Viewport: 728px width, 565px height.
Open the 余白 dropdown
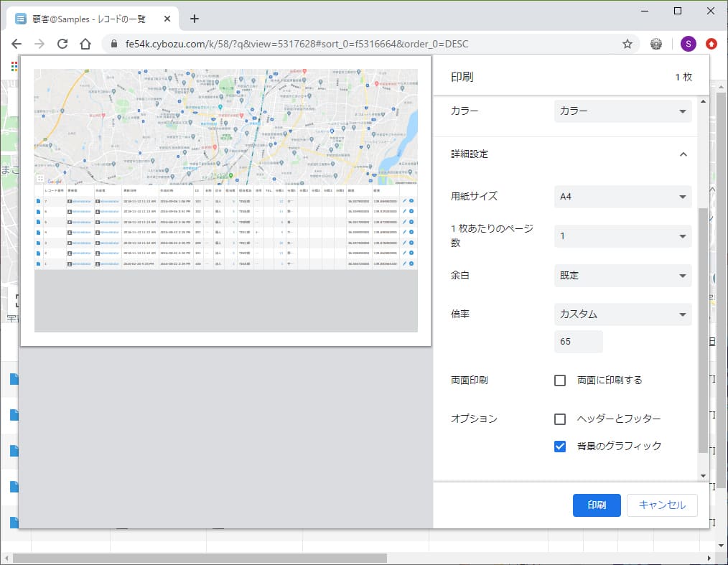coord(622,276)
